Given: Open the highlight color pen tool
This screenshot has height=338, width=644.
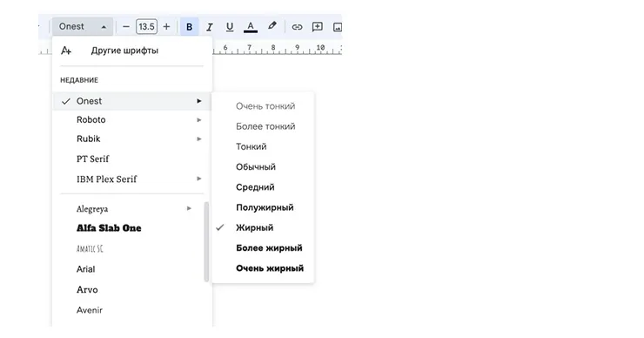Looking at the screenshot, I should [272, 26].
